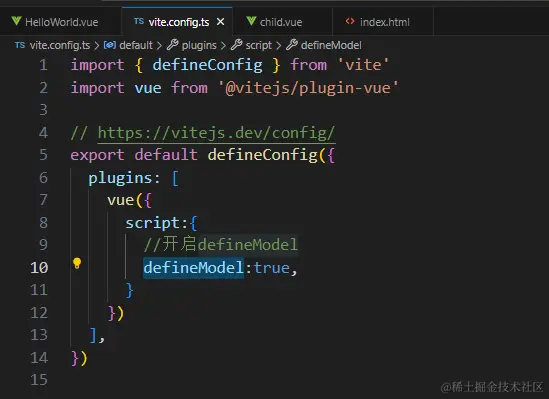Screen dimensions: 549x399
Task: Click the Vue icon on HelloWorld.vue tab
Action: [x=16, y=21]
